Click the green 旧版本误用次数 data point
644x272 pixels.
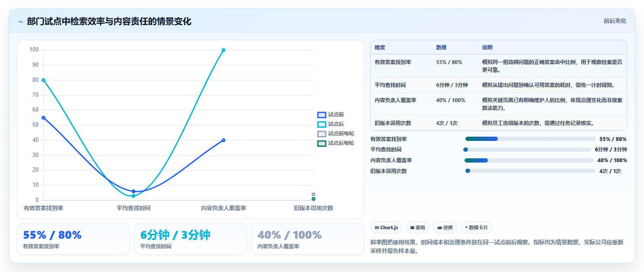coord(314,199)
